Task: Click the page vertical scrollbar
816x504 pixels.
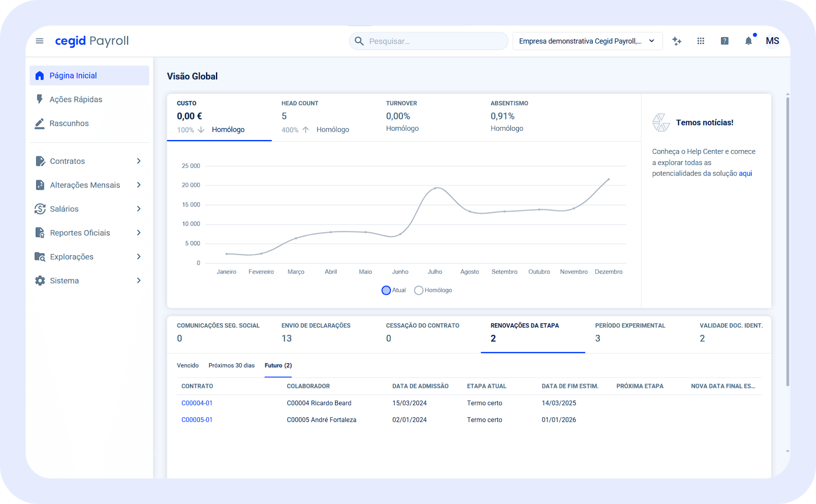Action: coord(787,240)
